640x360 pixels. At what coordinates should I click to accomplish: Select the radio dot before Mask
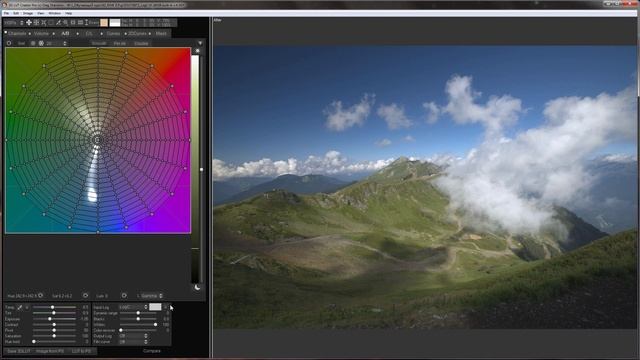tap(150, 33)
